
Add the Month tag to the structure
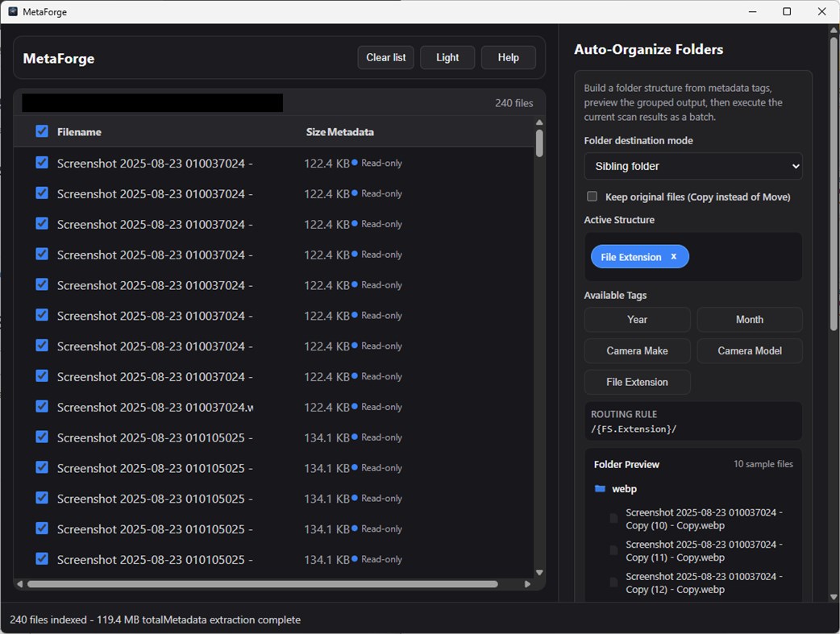tap(749, 320)
